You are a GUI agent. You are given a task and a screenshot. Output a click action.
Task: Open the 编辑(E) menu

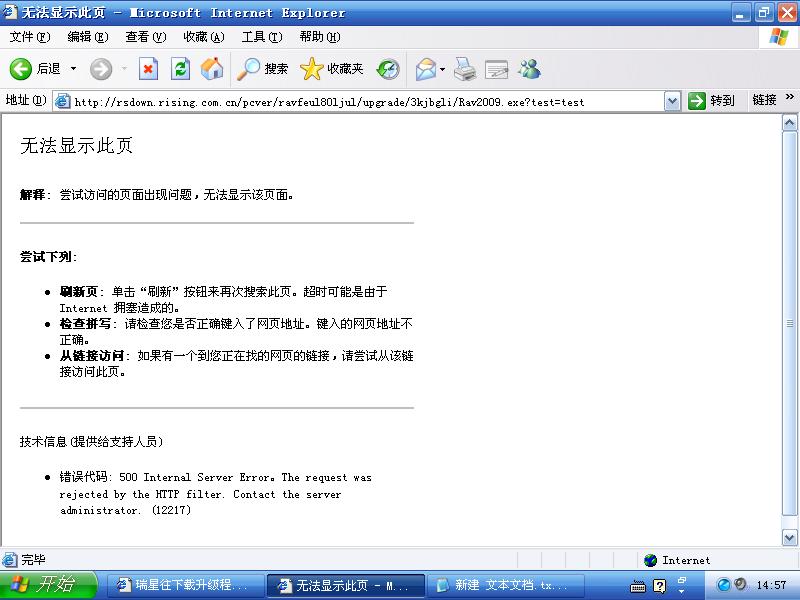pyautogui.click(x=88, y=37)
